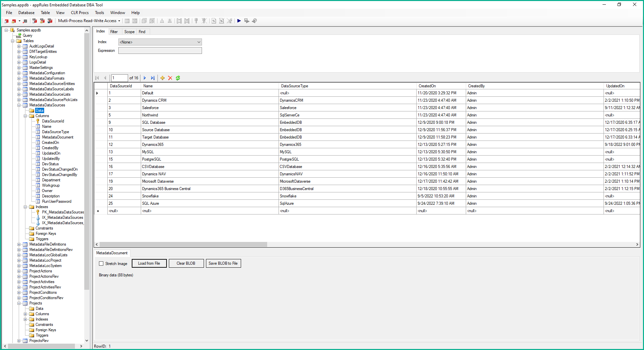Click the red X delete record icon
The image size is (644, 350).
tap(170, 78)
